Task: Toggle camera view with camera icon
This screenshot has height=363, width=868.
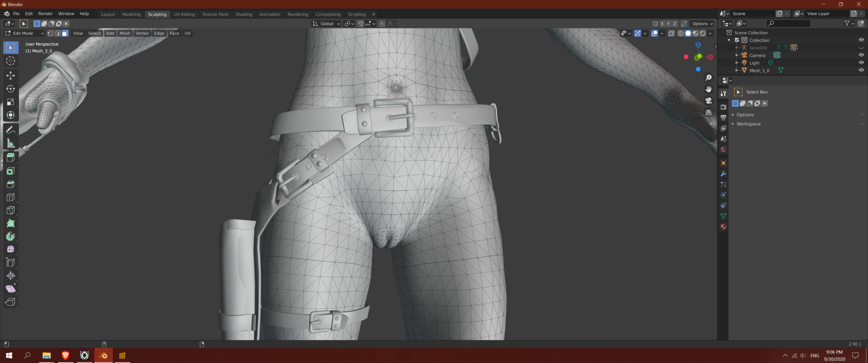Action: (x=708, y=100)
